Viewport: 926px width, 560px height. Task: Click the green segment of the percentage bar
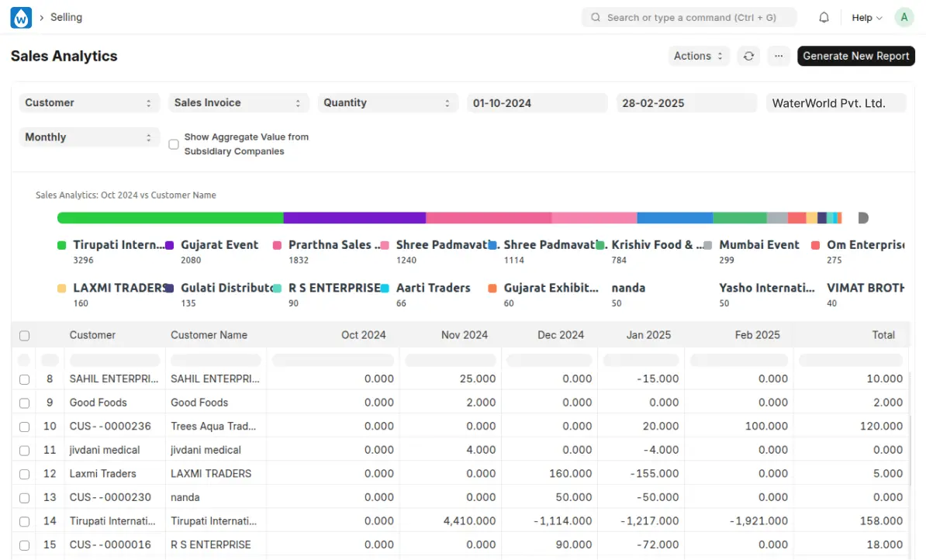[x=171, y=218]
